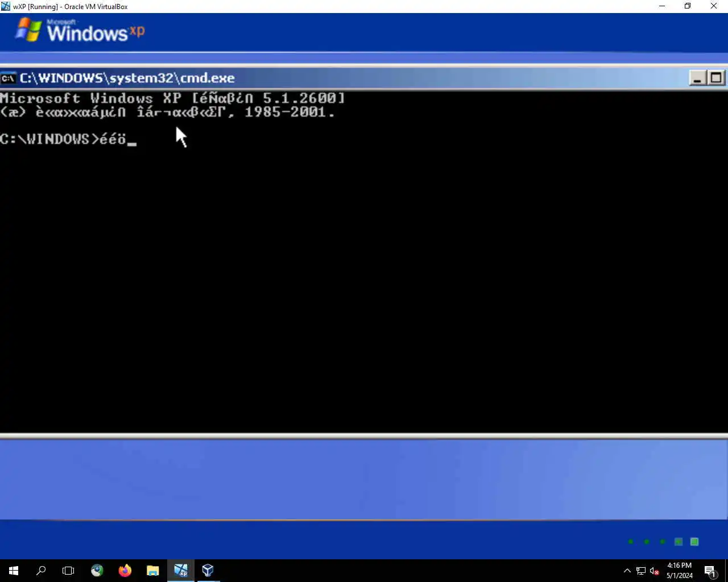The height and width of the screenshot is (582, 728).
Task: Open VirtualBox Manager from the taskbar
Action: point(208,571)
